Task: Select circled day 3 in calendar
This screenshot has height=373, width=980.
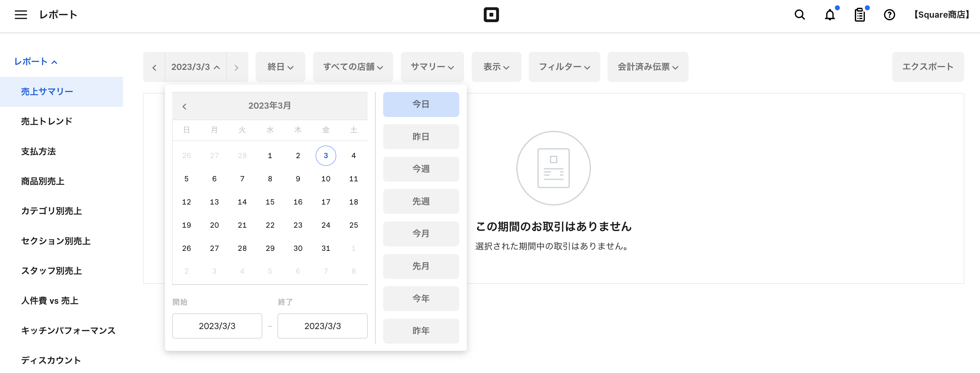Action: tap(326, 156)
